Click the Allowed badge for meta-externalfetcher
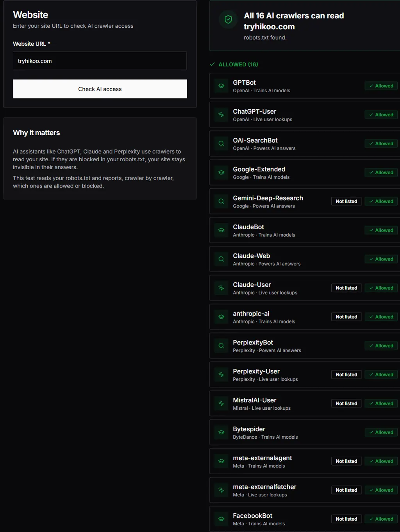 point(381,491)
